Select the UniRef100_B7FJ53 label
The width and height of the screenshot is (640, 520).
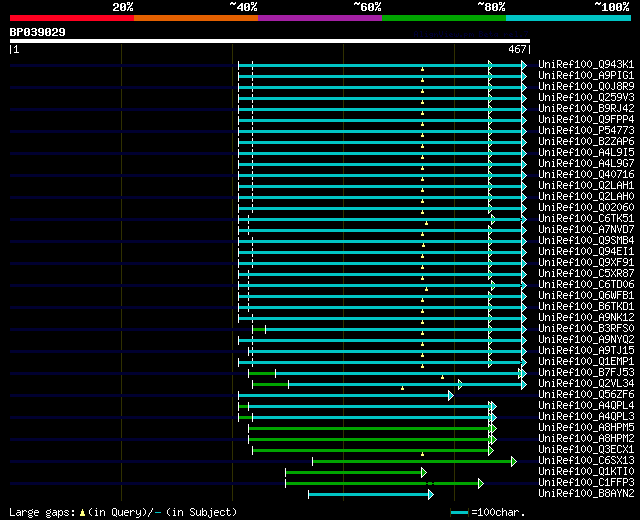click(x=586, y=373)
